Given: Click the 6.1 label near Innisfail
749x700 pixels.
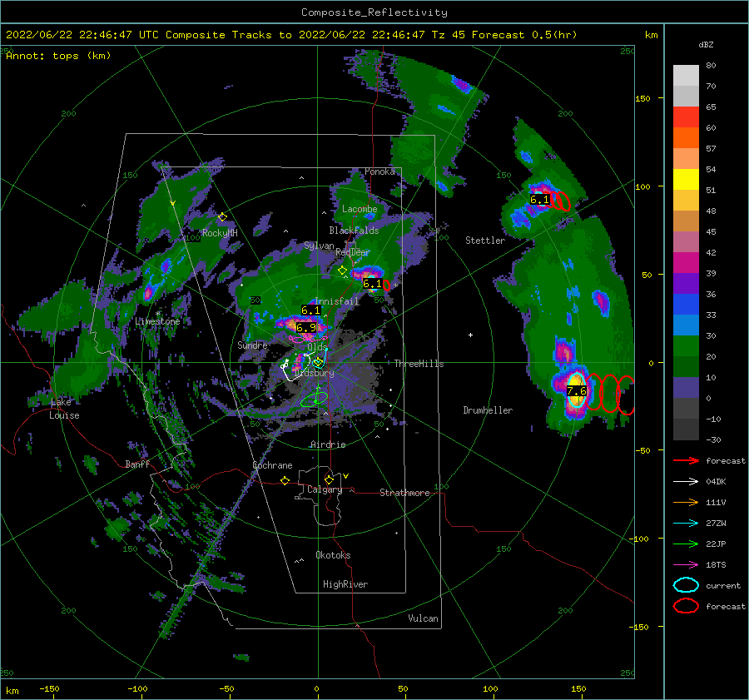Looking at the screenshot, I should 310,310.
